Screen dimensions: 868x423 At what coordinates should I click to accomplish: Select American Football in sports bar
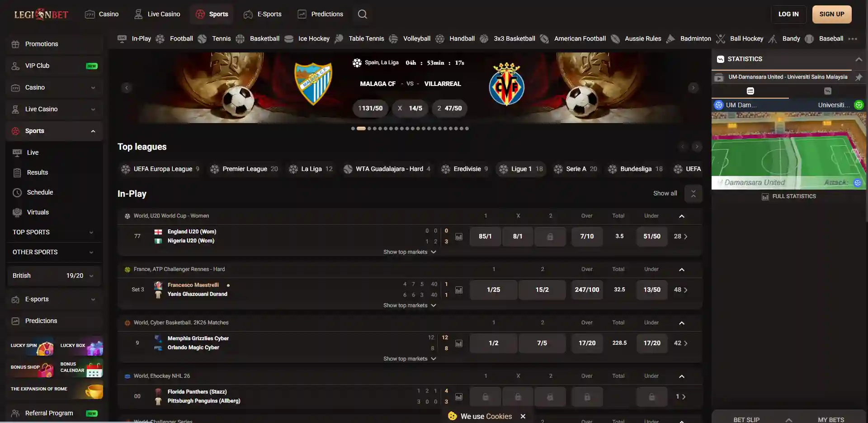pos(573,39)
